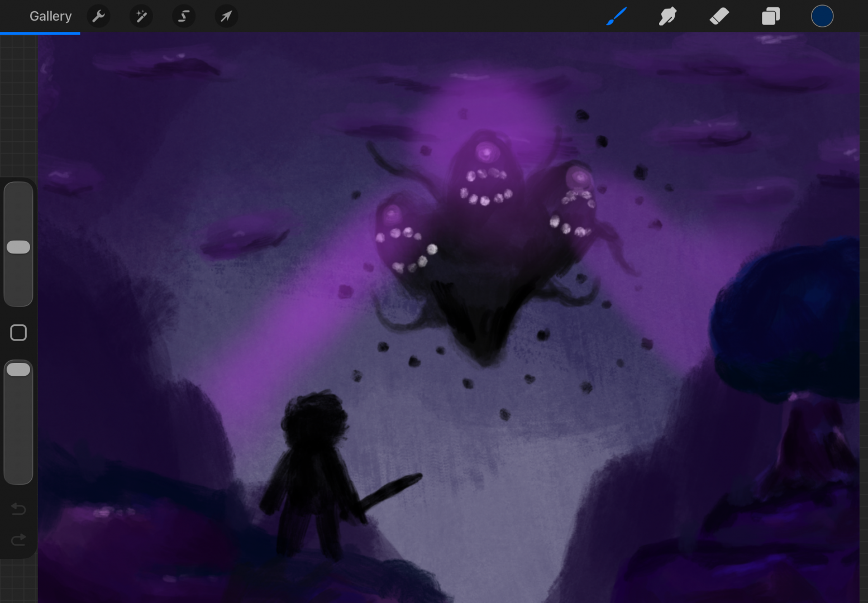Return to the Gallery

coord(50,16)
